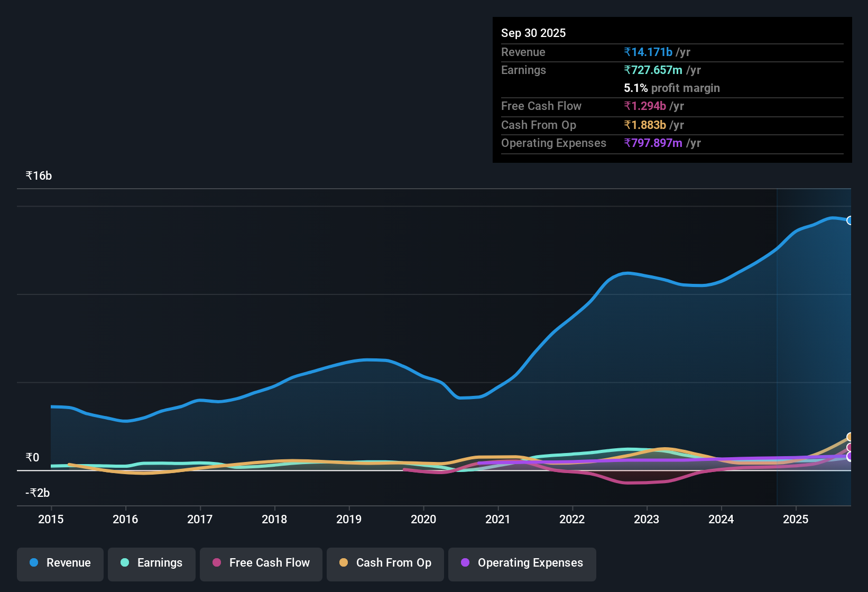Toggle the Earnings series visibility

pyautogui.click(x=151, y=563)
